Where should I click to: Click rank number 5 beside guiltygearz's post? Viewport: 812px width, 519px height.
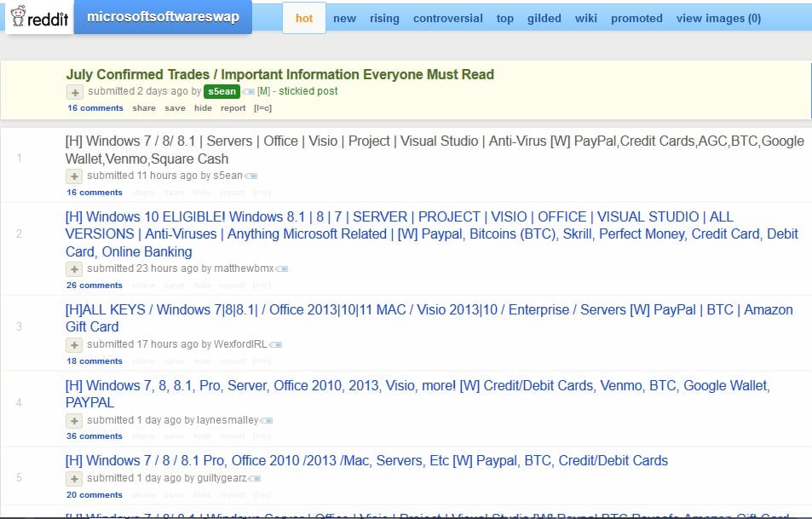pyautogui.click(x=19, y=477)
